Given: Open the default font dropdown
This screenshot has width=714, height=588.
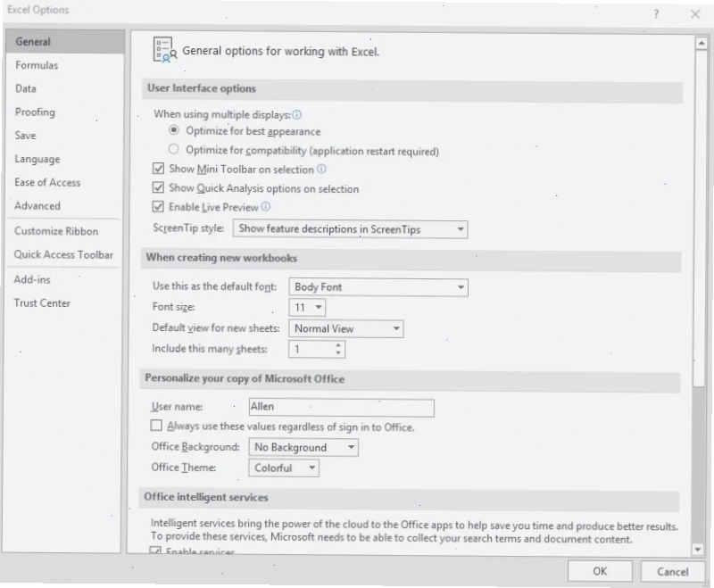Looking at the screenshot, I should pyautogui.click(x=378, y=287).
